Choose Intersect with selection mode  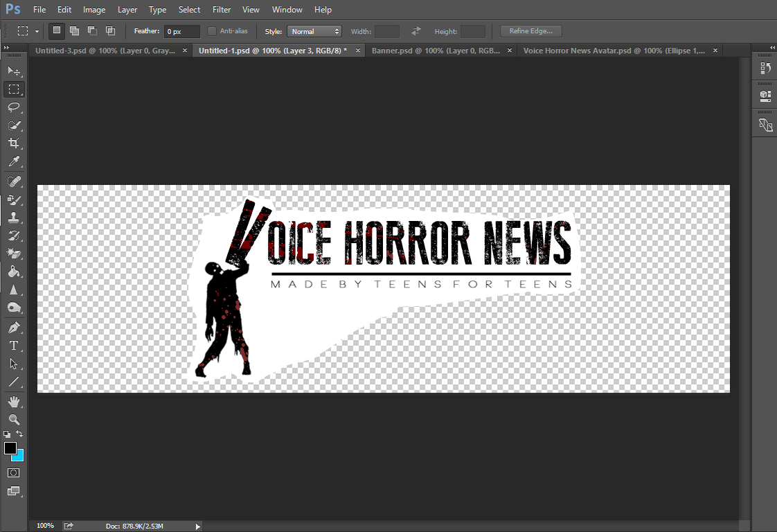pos(110,30)
